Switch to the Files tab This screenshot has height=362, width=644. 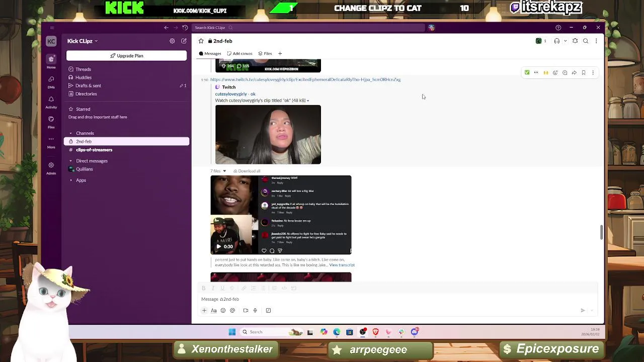(x=265, y=53)
